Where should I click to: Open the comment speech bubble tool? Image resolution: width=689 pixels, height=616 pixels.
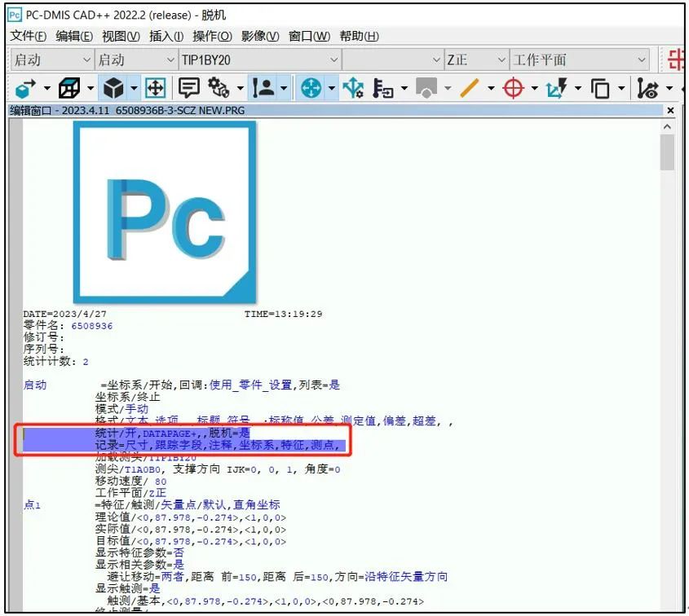(189, 88)
